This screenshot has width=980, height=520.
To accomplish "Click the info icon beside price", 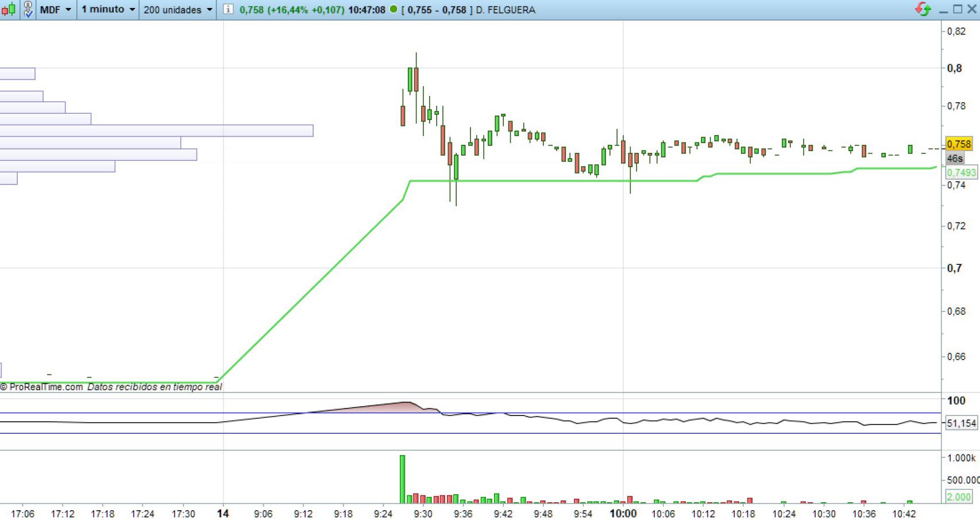I will 228,10.
